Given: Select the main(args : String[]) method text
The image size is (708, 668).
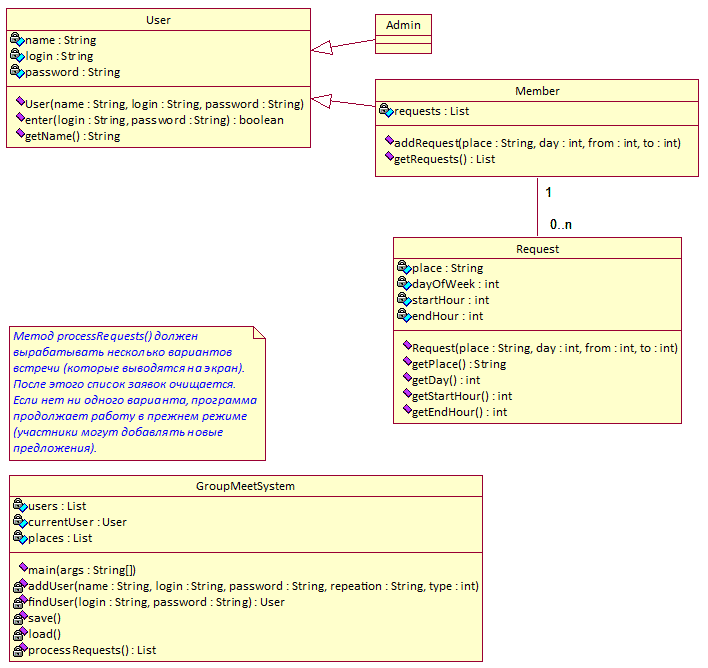Looking at the screenshot, I should (x=82, y=570).
